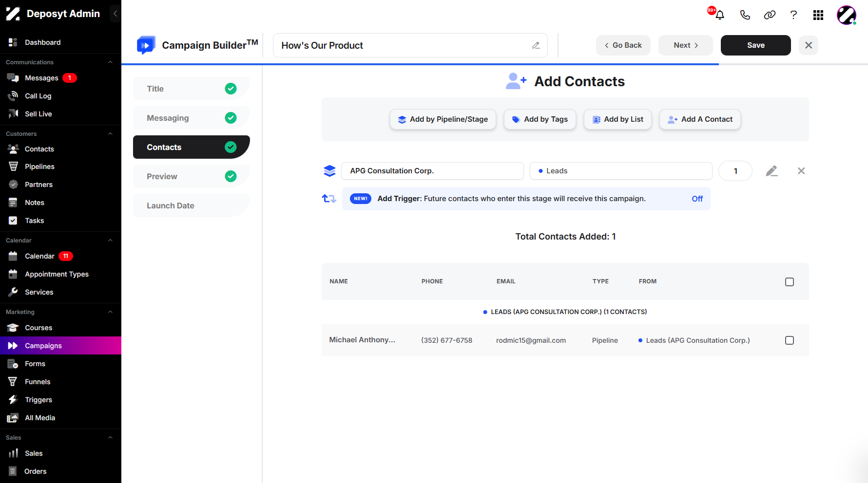Collapse the sidebar with the chevron arrow
The image size is (868, 483).
click(x=115, y=14)
